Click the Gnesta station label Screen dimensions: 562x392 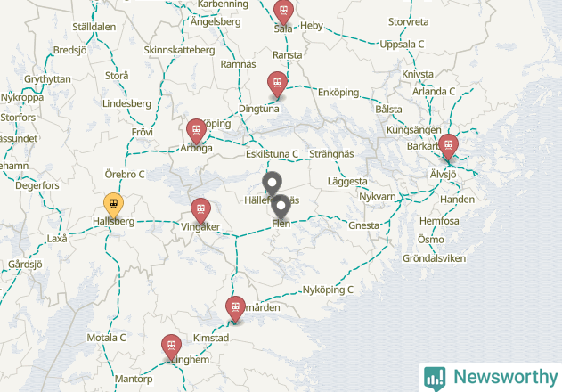363,225
